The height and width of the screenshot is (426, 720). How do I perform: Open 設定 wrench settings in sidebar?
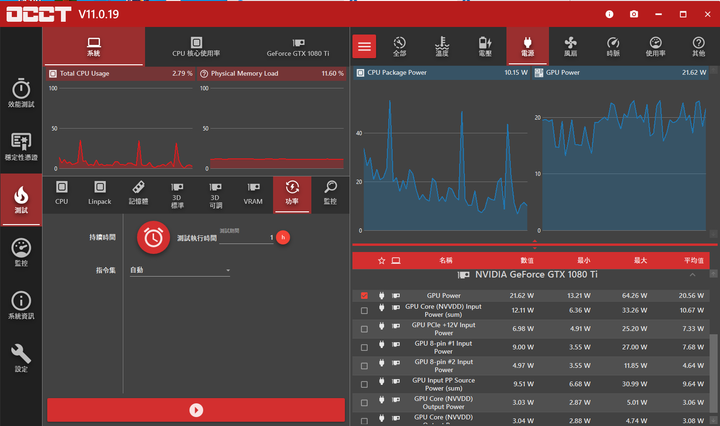(x=21, y=358)
